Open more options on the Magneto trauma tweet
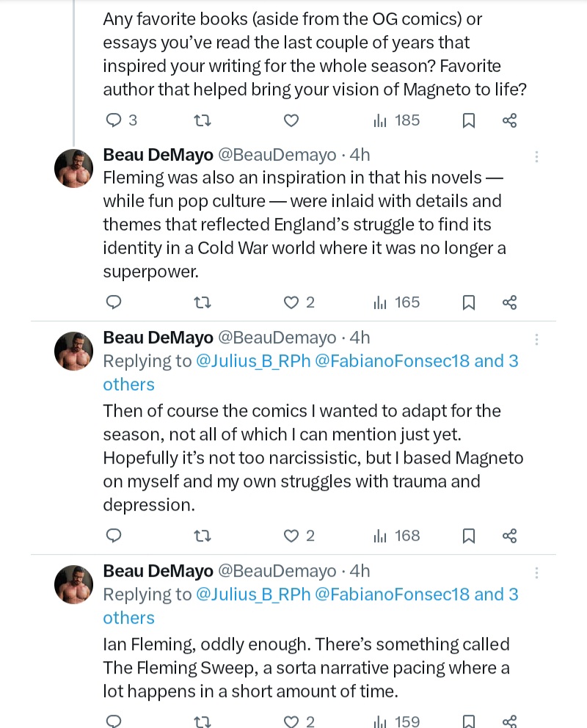Screen dimensions: 587x728 pos(536,339)
